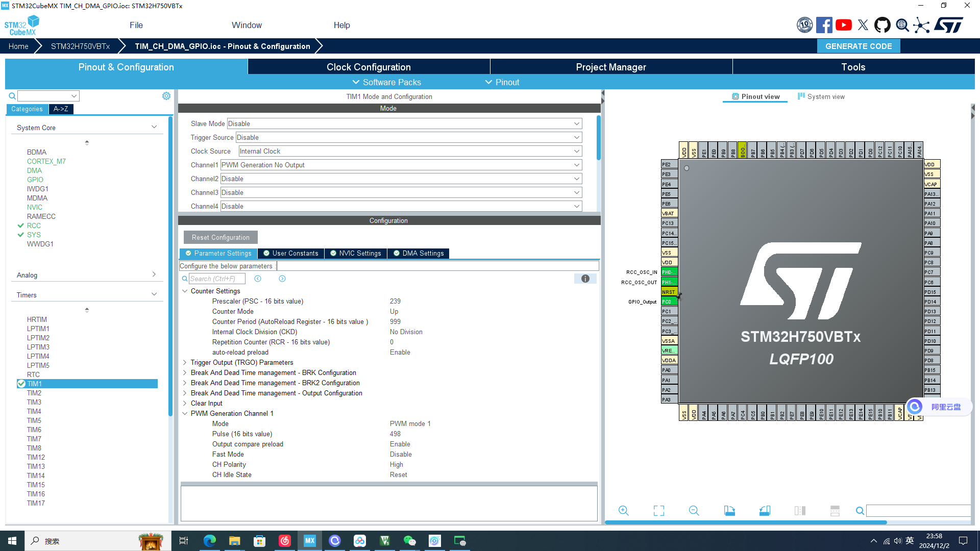980x551 pixels.
Task: Fit the chip to the pinout view
Action: (659, 511)
